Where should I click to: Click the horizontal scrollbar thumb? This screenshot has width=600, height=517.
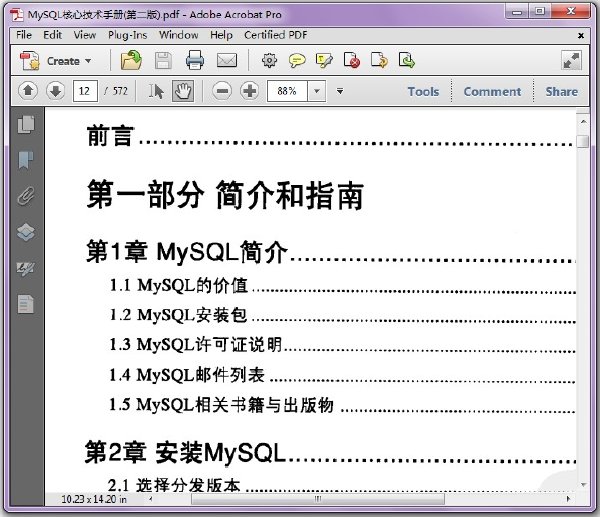(x=318, y=499)
